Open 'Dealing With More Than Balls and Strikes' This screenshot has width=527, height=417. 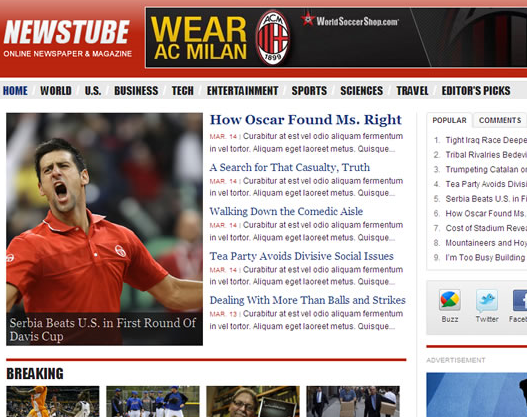(x=308, y=300)
